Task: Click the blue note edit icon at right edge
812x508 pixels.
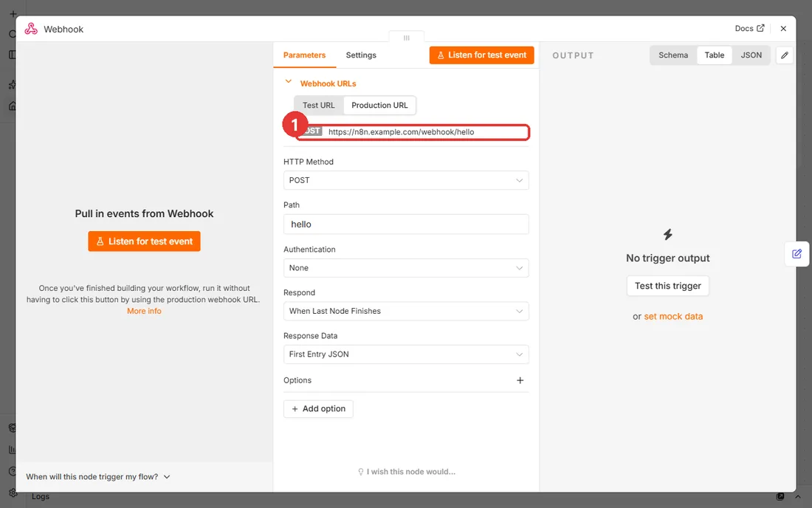Action: 796,254
